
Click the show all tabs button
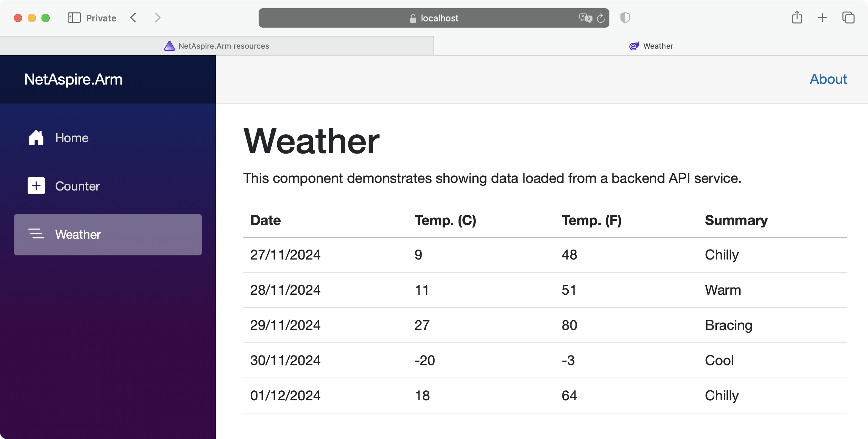(x=849, y=18)
